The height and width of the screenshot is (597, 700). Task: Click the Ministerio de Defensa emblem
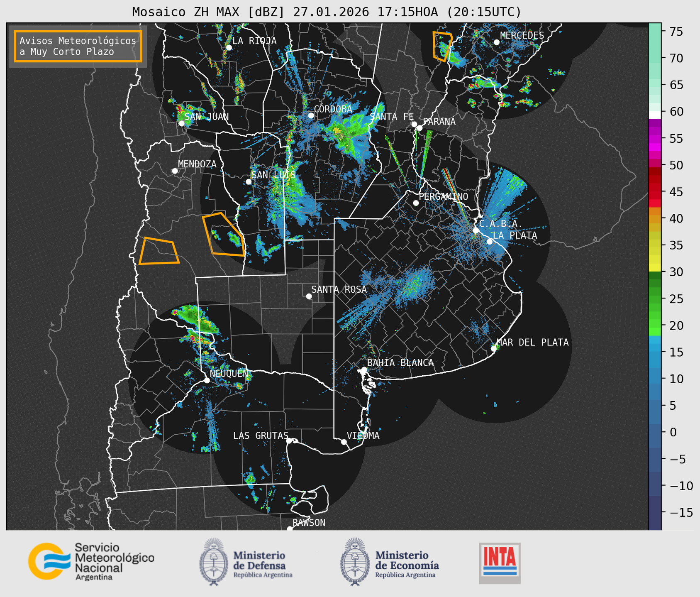click(x=213, y=562)
